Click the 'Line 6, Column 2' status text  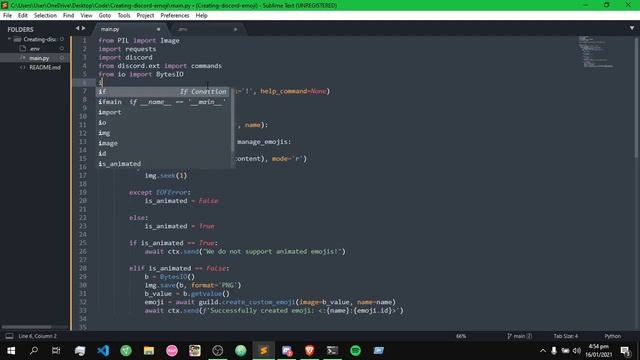[38, 336]
